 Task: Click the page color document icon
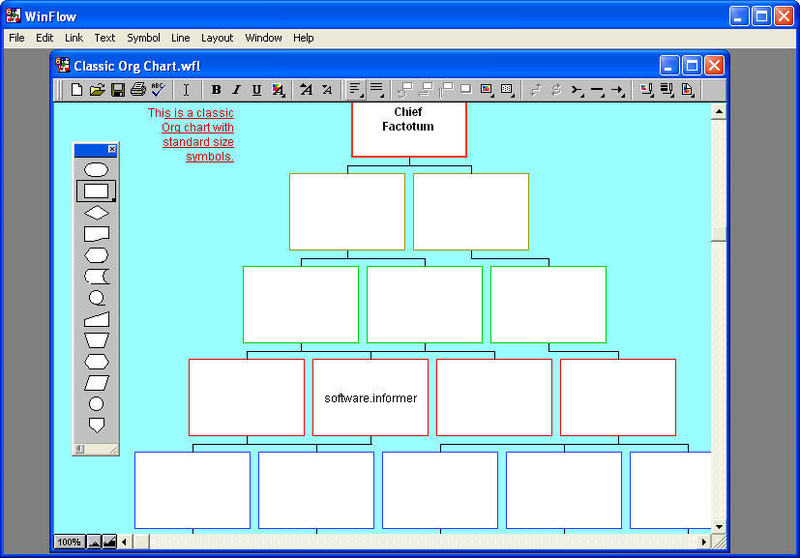(x=687, y=90)
